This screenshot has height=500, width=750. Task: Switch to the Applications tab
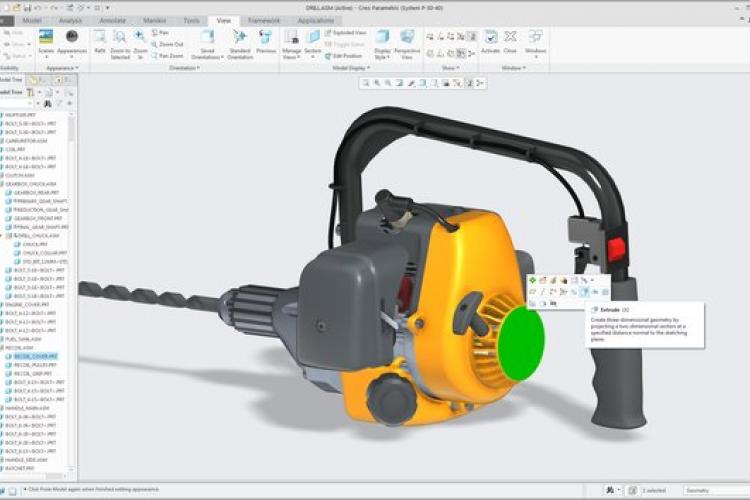point(316,21)
